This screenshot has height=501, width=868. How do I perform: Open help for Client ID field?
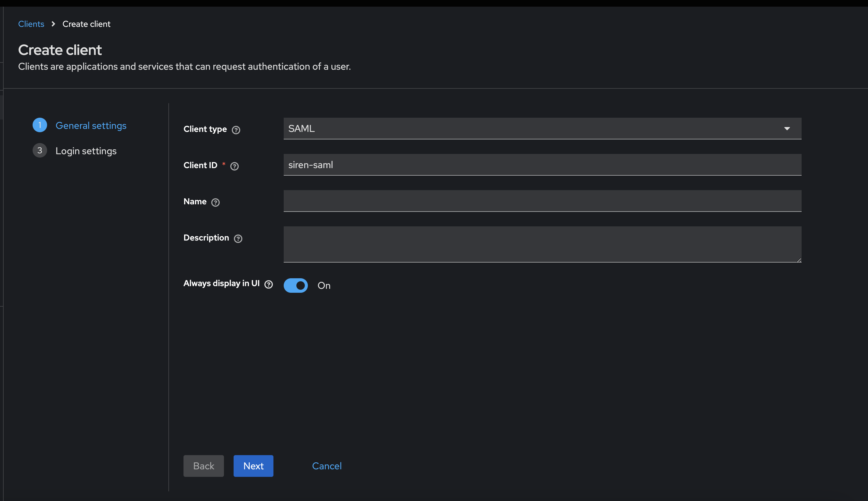click(235, 166)
